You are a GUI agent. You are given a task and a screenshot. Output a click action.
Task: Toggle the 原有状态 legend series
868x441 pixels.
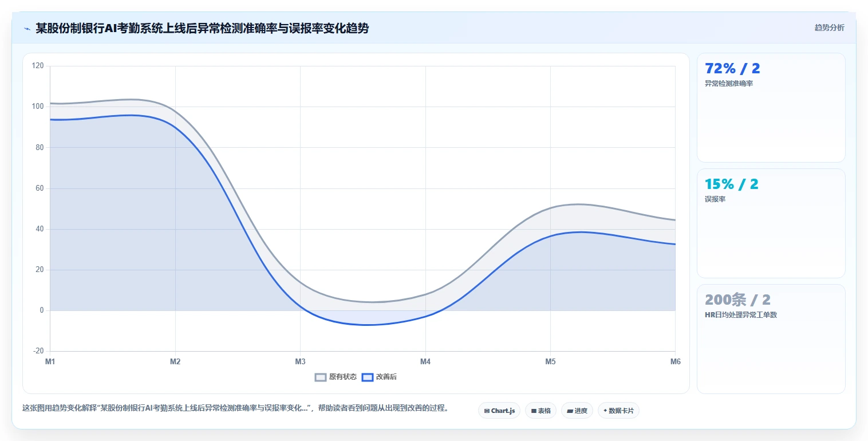click(336, 377)
